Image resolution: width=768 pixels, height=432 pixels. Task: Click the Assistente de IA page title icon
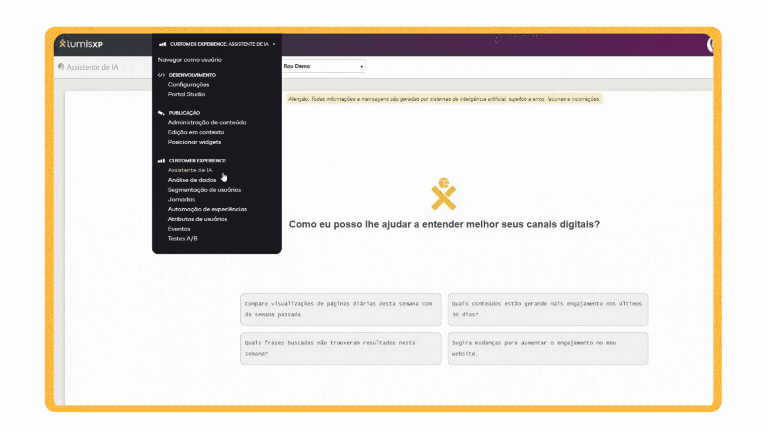[x=61, y=67]
